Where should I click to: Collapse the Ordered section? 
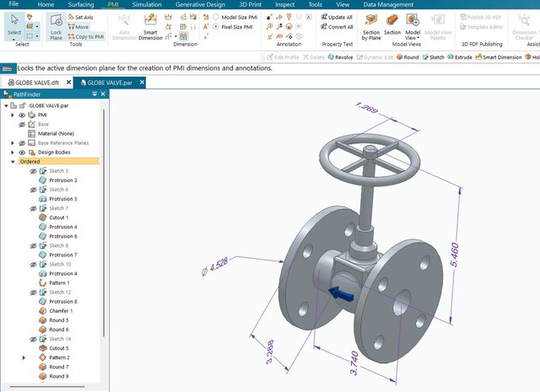click(x=13, y=161)
